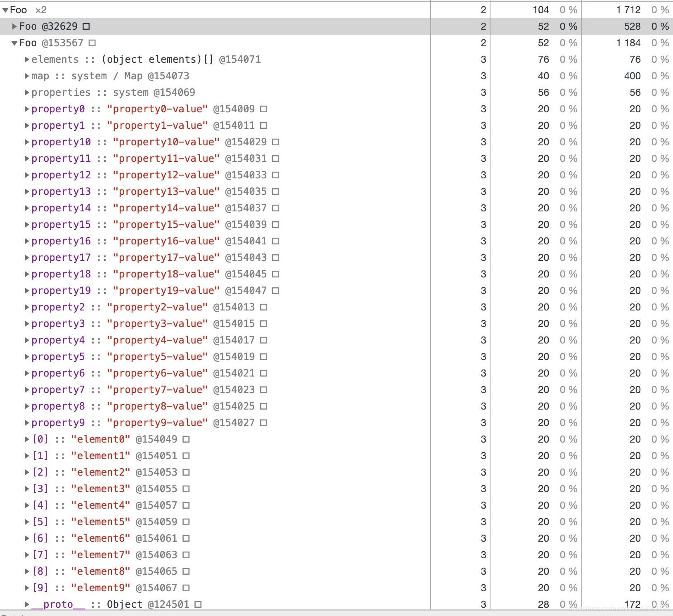The image size is (673, 616).
Task: Click the square icon after property0-value @154009
Action: pyautogui.click(x=264, y=109)
